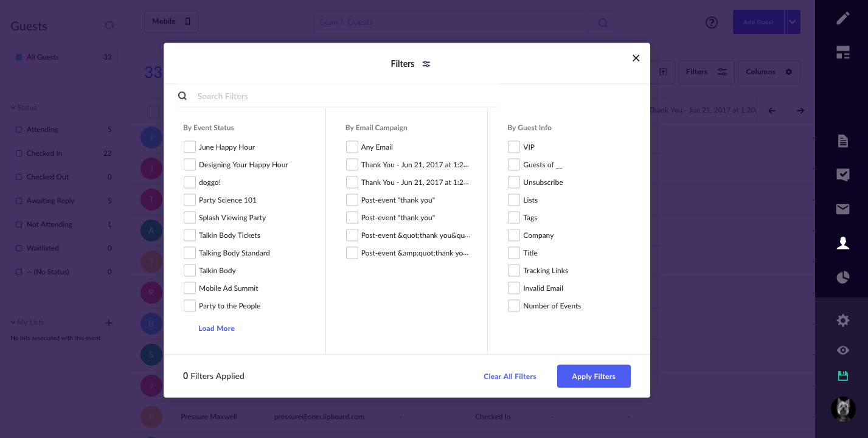Enable the Unsubscribe filter checkbox
868x438 pixels.
tap(514, 182)
